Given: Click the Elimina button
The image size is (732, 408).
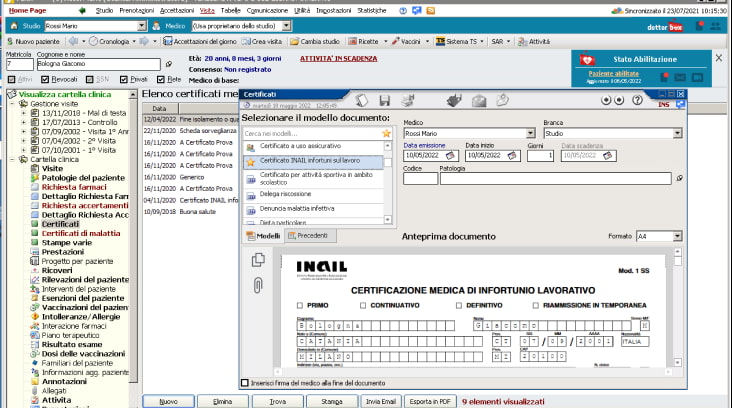Looking at the screenshot, I should [223, 401].
